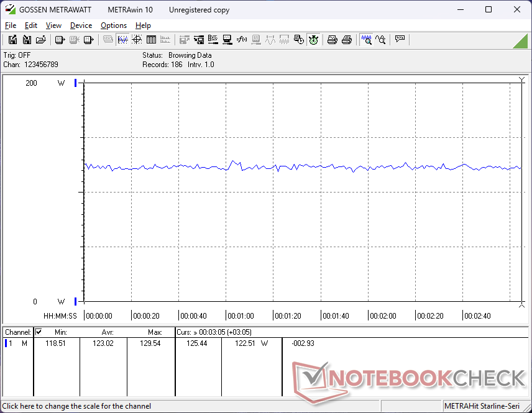Click the cursor value 125.44
Screen dimensions: 532x413
click(197, 343)
